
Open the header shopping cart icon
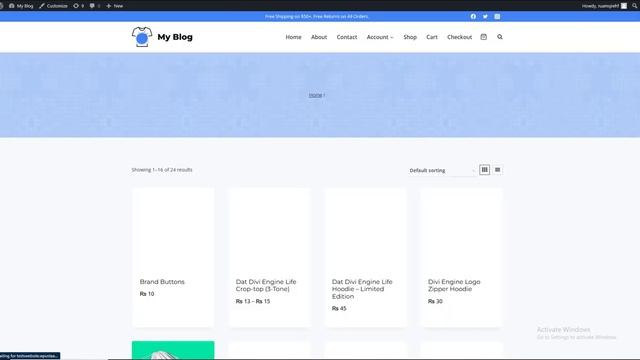tap(484, 37)
